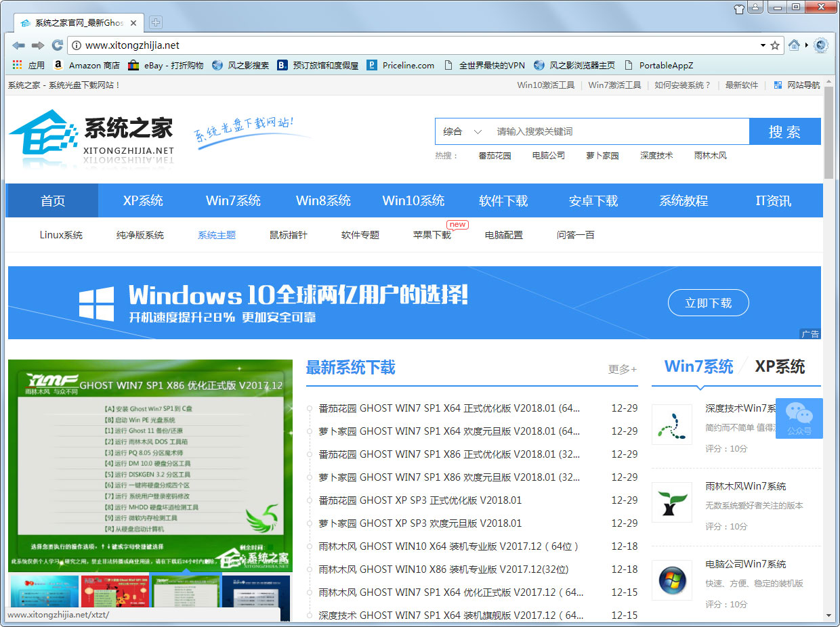Open the 风之影搜索 bookmark

coord(240,66)
